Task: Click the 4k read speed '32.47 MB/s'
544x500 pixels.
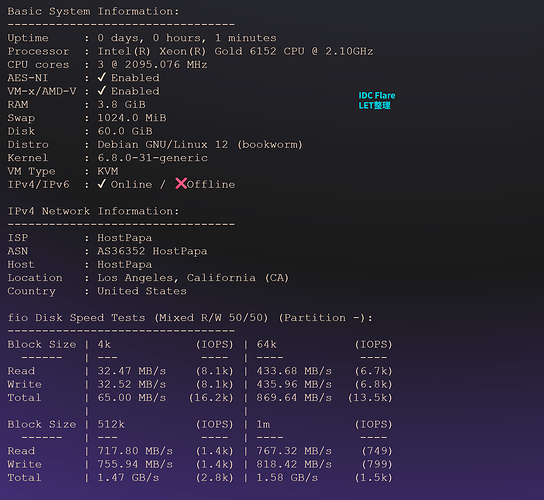Action: click(132, 371)
